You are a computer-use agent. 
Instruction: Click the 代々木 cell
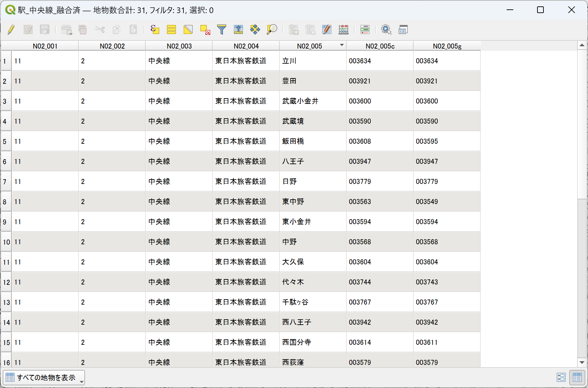click(x=313, y=282)
